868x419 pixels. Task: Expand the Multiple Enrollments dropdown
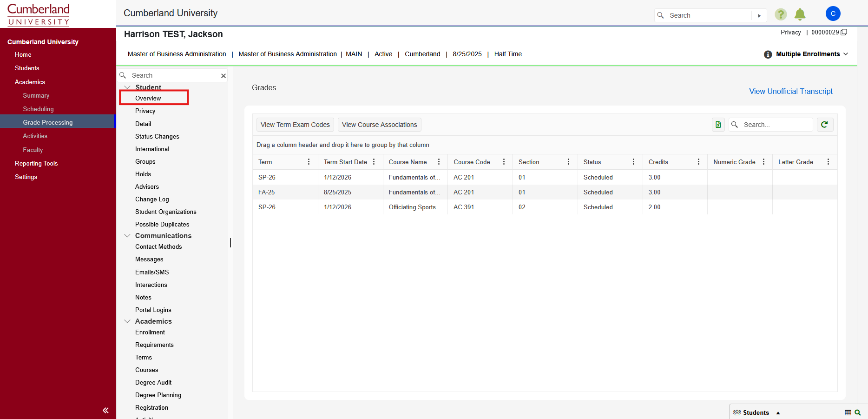[x=846, y=54]
